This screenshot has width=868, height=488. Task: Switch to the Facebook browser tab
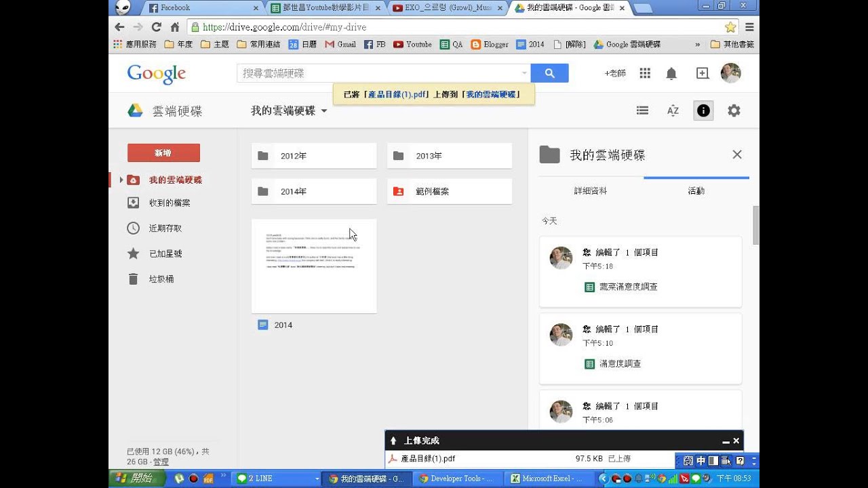tap(203, 8)
